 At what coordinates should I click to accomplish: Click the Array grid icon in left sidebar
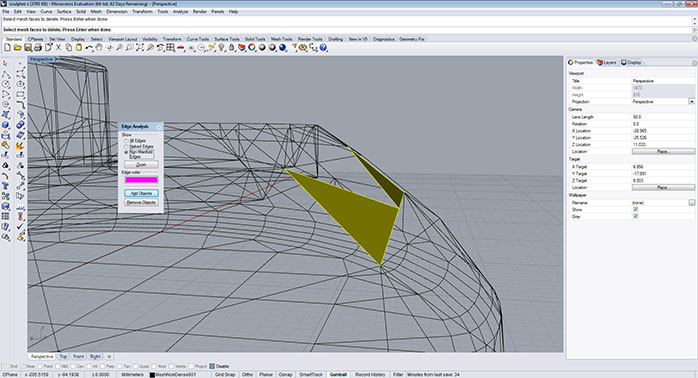[5, 217]
